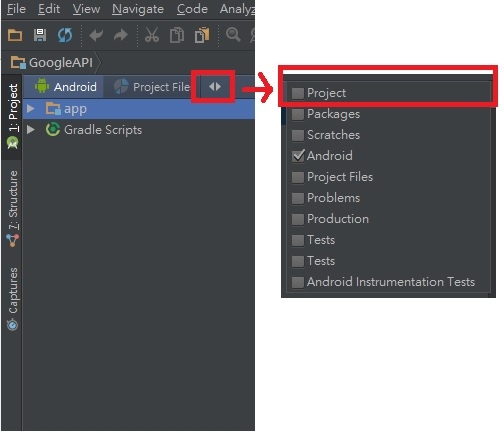The width and height of the screenshot is (504, 433).
Task: Check the Project view checkbox
Action: [x=298, y=94]
